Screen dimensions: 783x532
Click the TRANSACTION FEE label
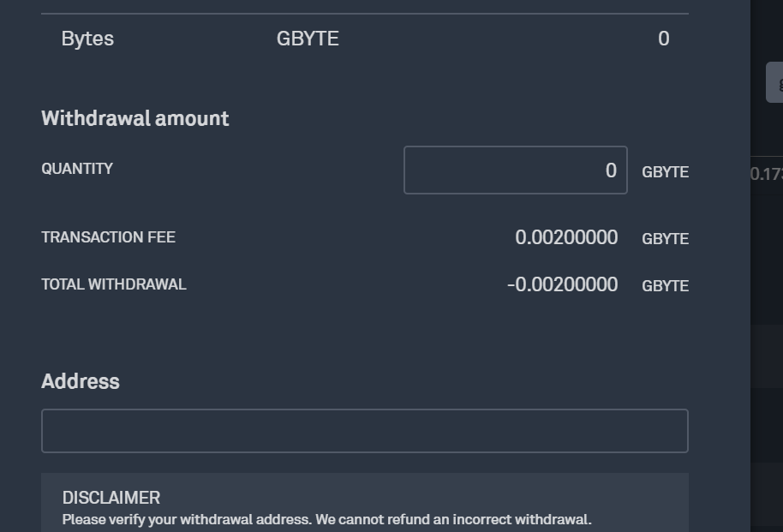tap(108, 237)
